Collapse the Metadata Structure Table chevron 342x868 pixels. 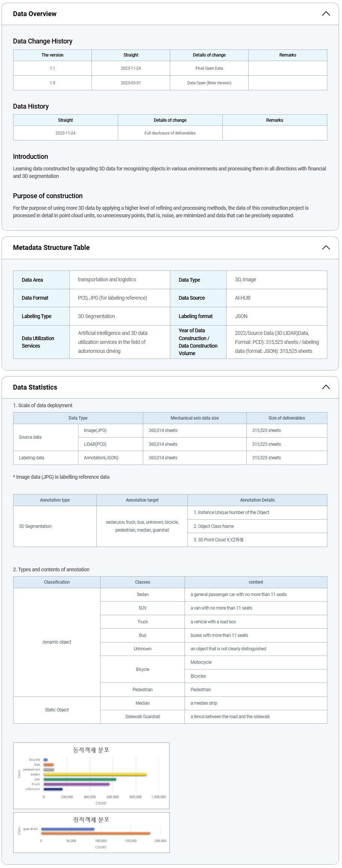point(325,248)
